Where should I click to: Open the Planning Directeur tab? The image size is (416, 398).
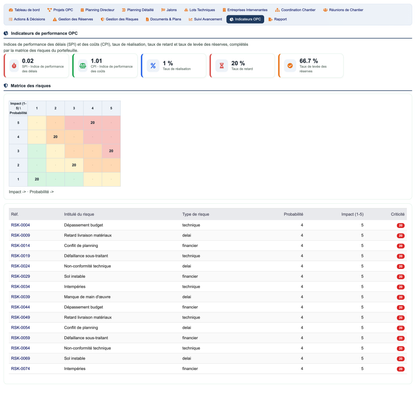tap(97, 10)
